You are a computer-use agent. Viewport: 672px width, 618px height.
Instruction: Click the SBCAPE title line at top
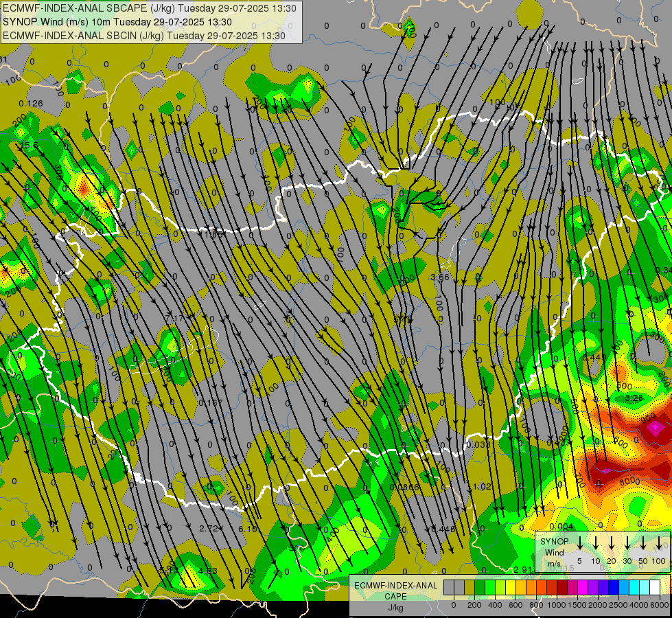(149, 8)
